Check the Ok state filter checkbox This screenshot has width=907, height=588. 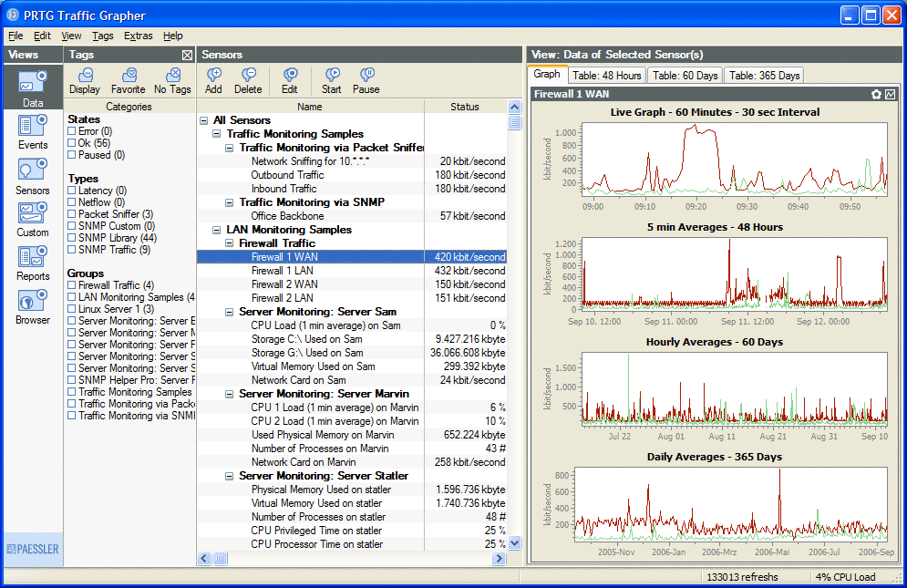[72, 143]
